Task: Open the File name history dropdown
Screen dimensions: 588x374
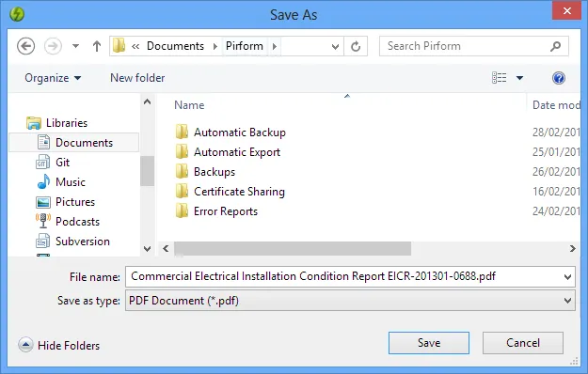Action: point(567,277)
